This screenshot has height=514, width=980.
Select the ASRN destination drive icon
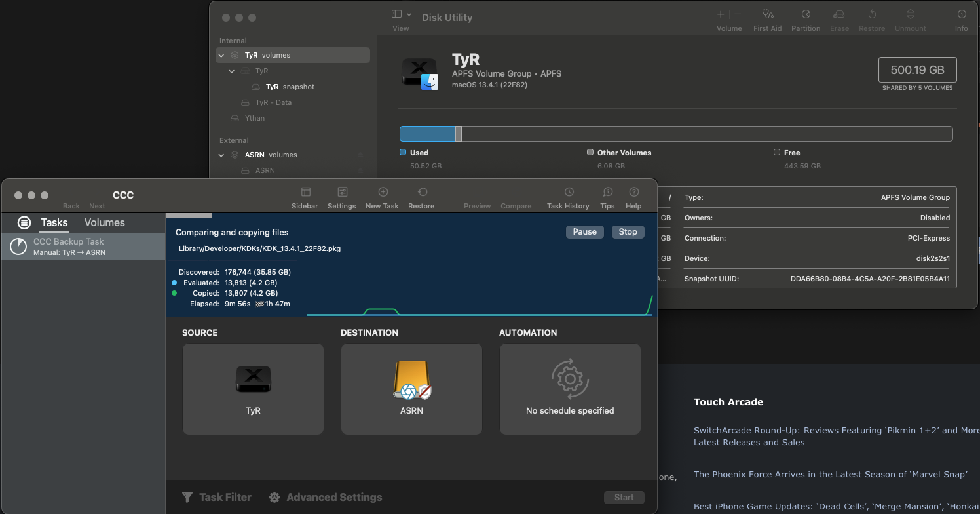411,380
